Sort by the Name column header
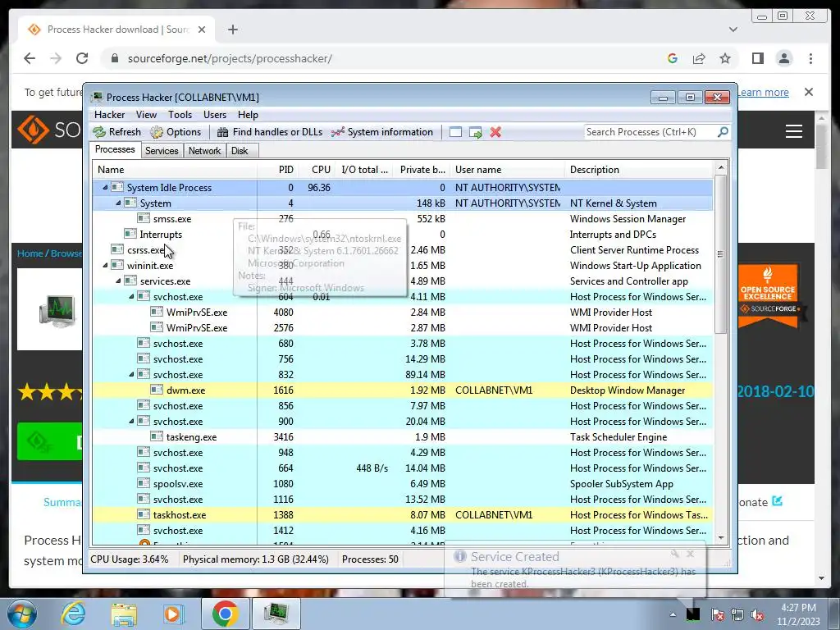This screenshot has height=630, width=840. 175,170
